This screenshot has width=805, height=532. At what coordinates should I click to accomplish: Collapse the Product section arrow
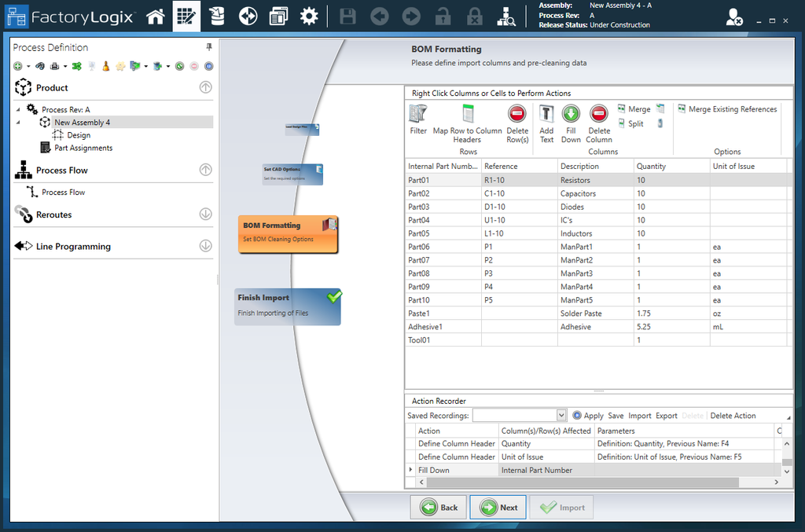click(x=205, y=87)
